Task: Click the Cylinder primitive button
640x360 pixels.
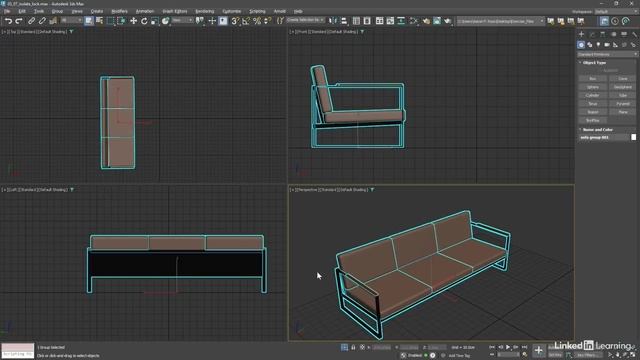Action: 592,95
